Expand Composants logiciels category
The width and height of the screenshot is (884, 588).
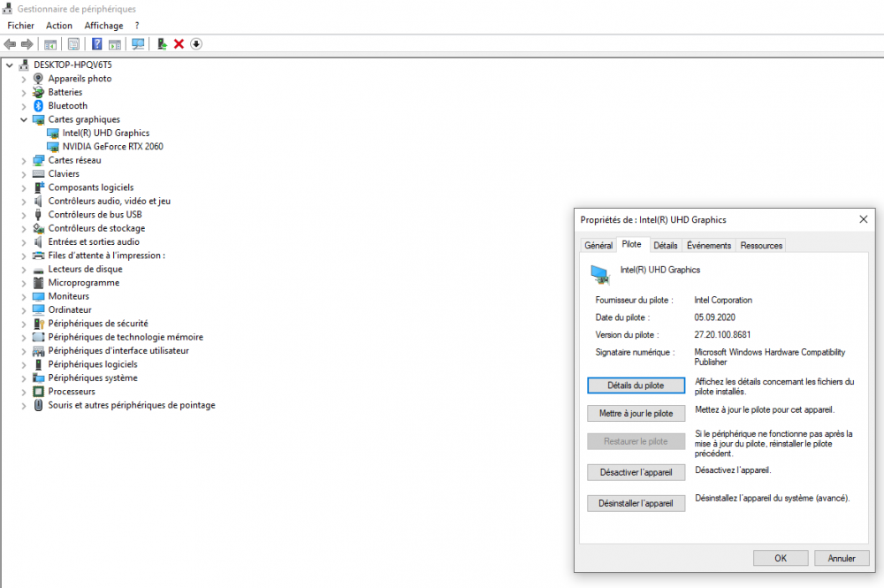coord(24,187)
